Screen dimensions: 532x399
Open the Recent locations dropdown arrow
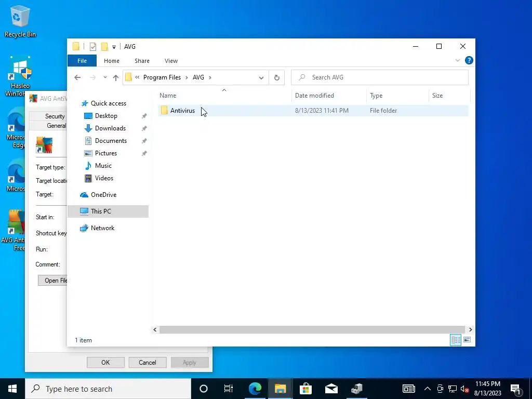tap(105, 77)
